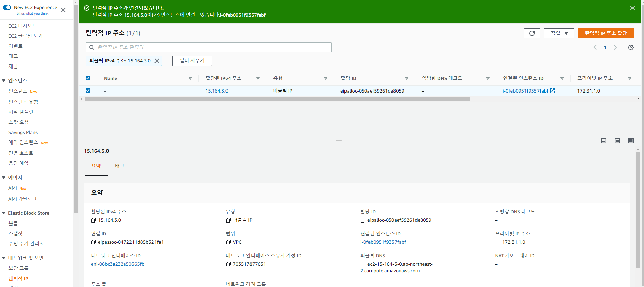Focus the 탄력적 IP 주소 필터링 search field
Image resolution: width=644 pixels, height=287 pixels.
(209, 47)
